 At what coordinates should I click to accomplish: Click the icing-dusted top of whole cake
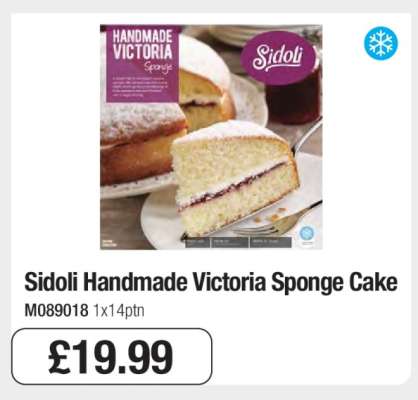point(143,119)
